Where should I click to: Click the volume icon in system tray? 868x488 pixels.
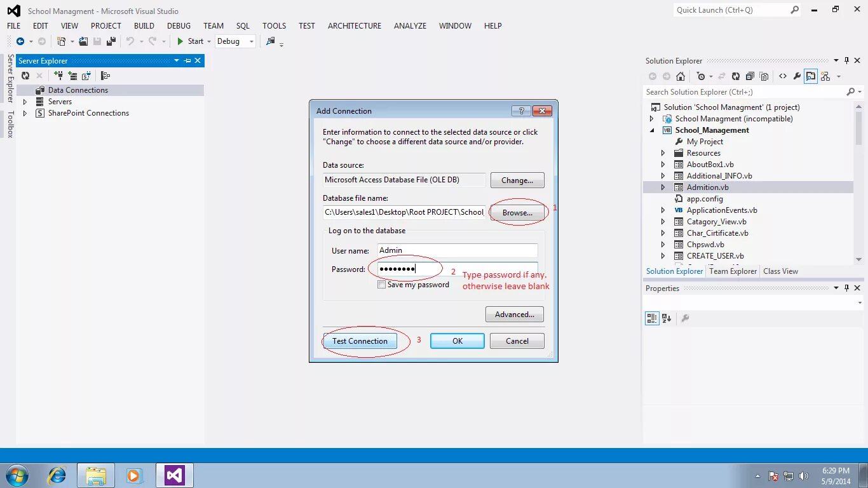point(804,476)
